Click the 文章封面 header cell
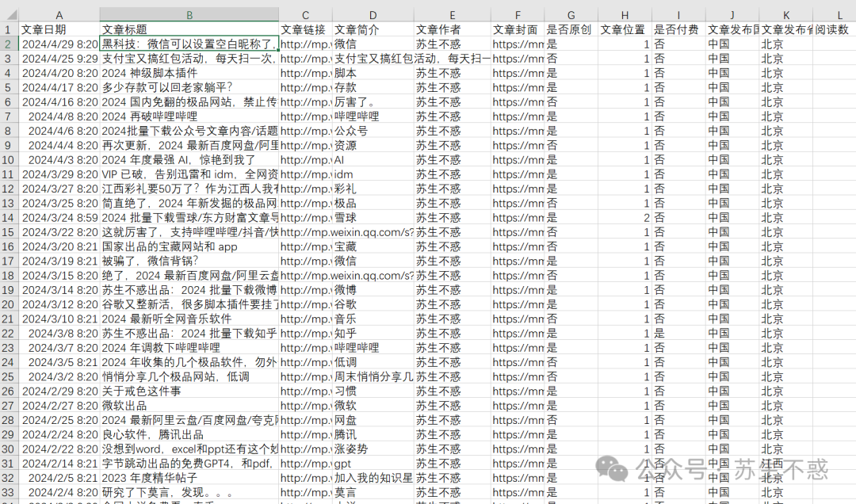Viewport: 856px width, 504px height. [518, 29]
